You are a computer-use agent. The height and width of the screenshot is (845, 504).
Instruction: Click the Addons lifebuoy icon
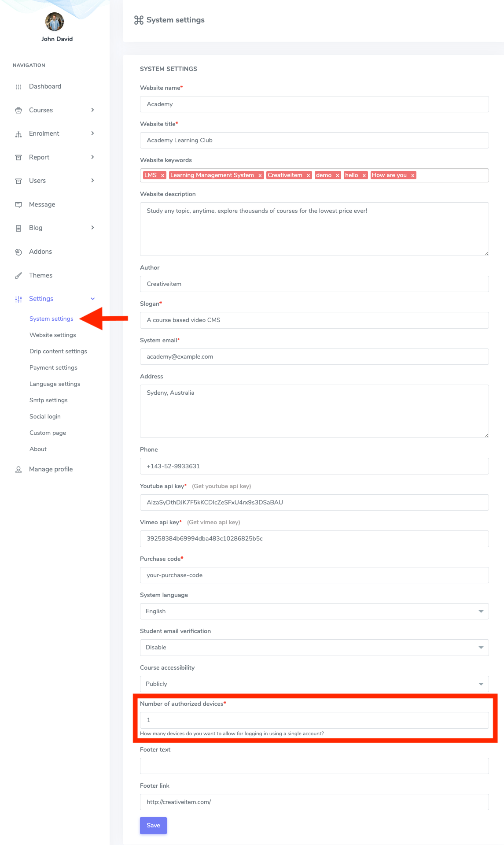coord(18,252)
